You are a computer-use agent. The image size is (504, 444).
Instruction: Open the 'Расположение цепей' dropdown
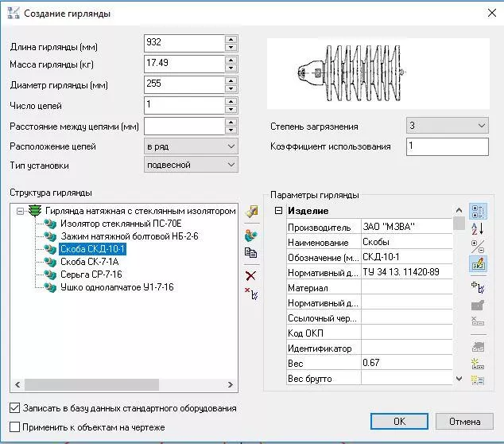[191, 146]
